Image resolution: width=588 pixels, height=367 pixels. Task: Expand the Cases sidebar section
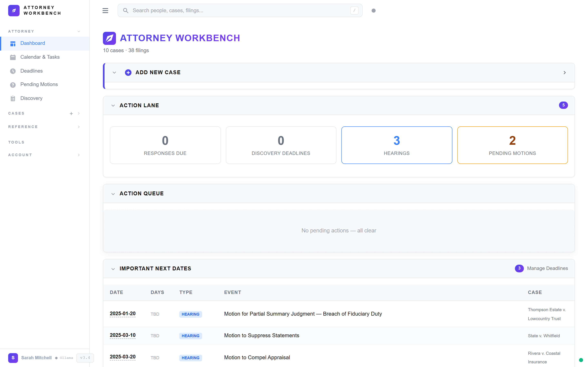(78, 113)
